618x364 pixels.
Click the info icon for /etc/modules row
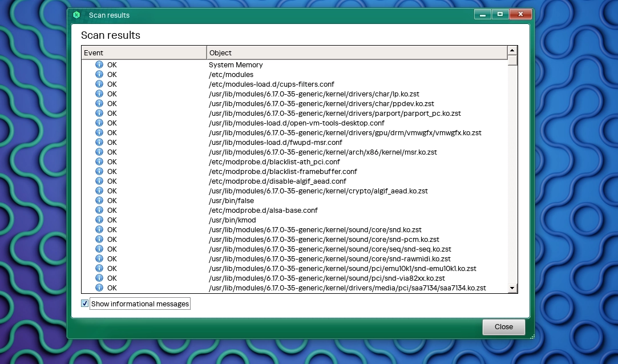tap(99, 74)
